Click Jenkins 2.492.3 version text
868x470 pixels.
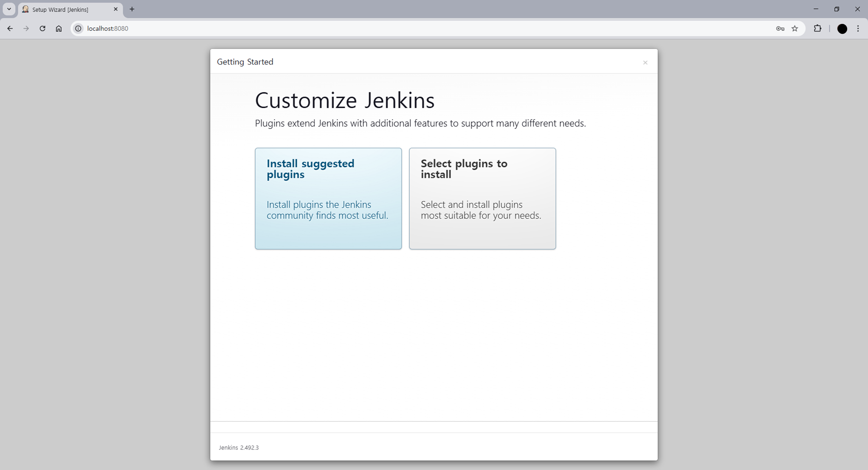[239, 447]
